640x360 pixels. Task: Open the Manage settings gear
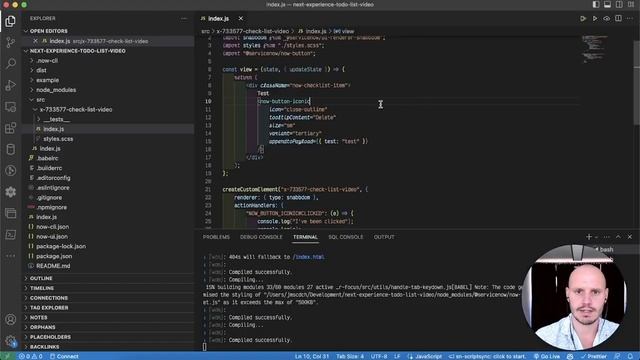tap(11, 341)
